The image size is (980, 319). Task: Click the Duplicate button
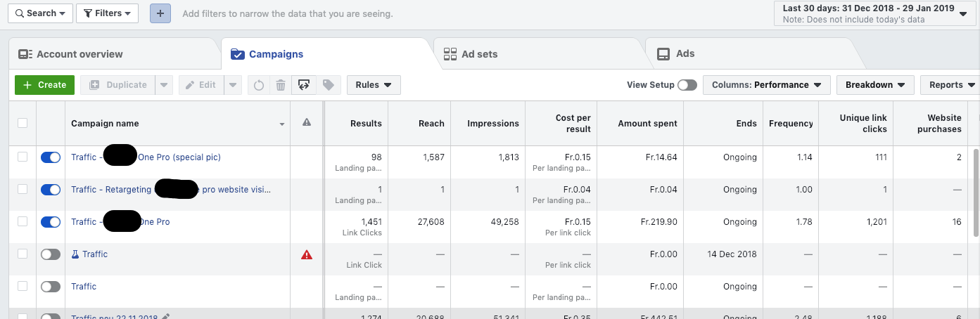click(x=117, y=85)
